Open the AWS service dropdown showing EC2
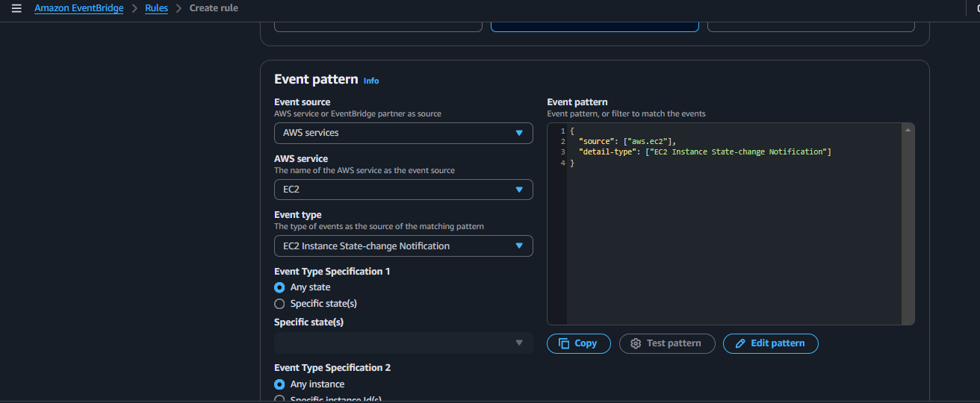 click(x=403, y=190)
